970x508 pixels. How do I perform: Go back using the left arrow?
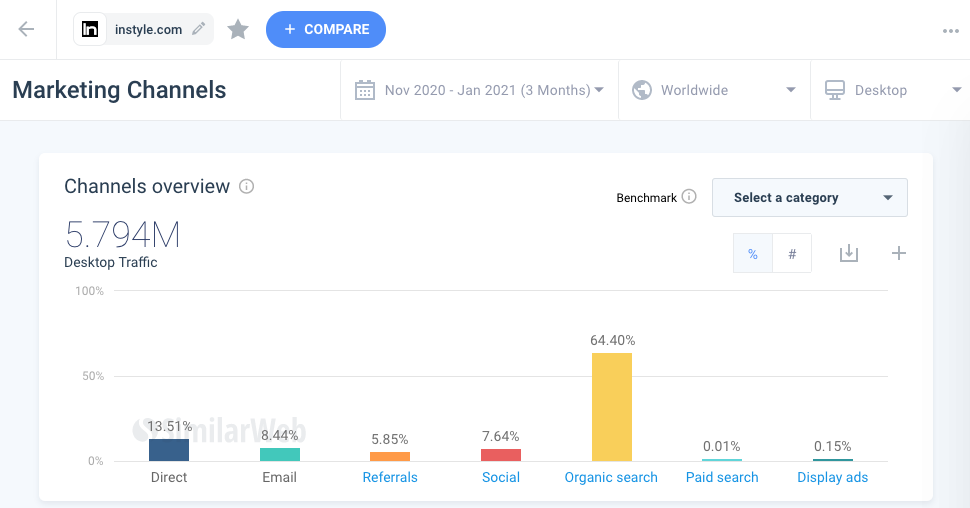[x=26, y=29]
